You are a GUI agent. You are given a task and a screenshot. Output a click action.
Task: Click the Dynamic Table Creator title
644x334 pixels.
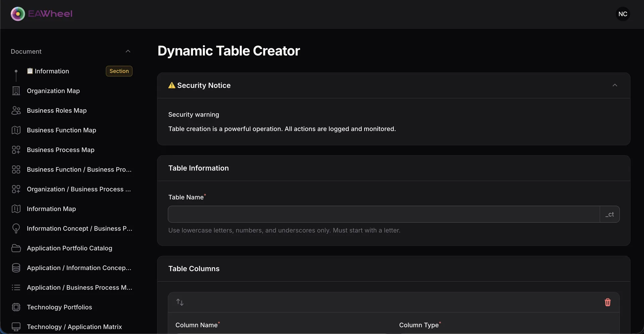click(229, 51)
